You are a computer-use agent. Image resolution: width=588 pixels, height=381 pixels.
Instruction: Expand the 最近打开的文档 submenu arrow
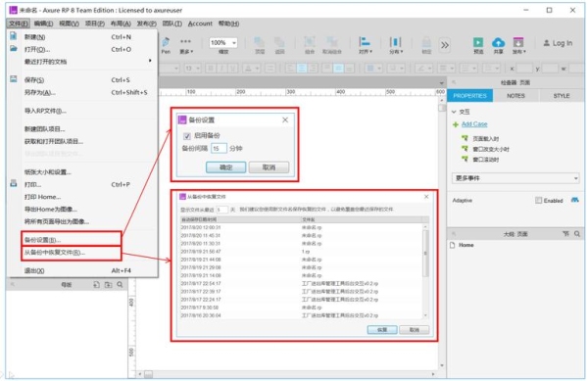pos(150,61)
